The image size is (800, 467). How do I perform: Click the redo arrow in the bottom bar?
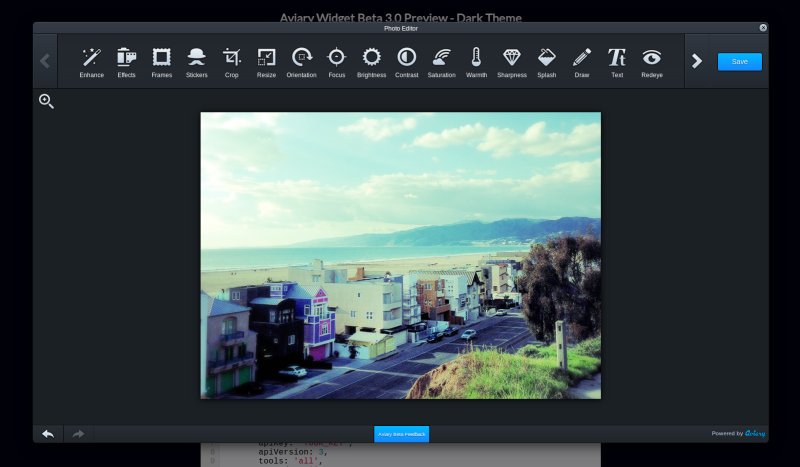tap(78, 434)
